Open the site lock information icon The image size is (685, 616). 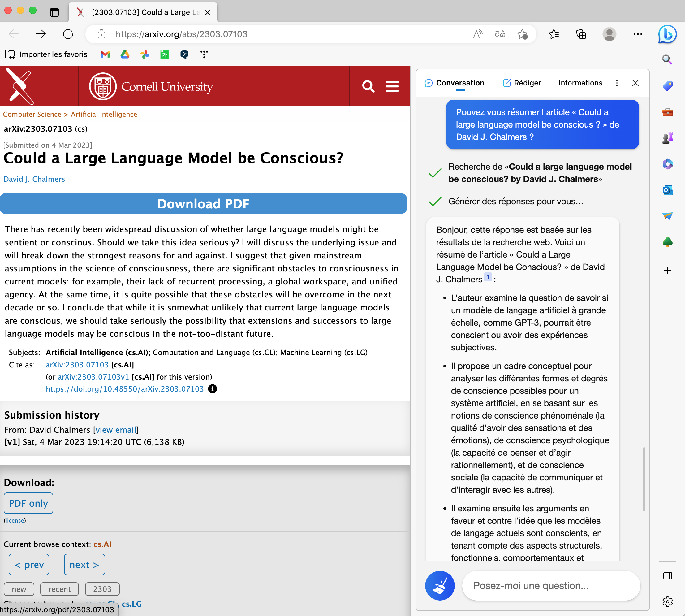point(101,34)
